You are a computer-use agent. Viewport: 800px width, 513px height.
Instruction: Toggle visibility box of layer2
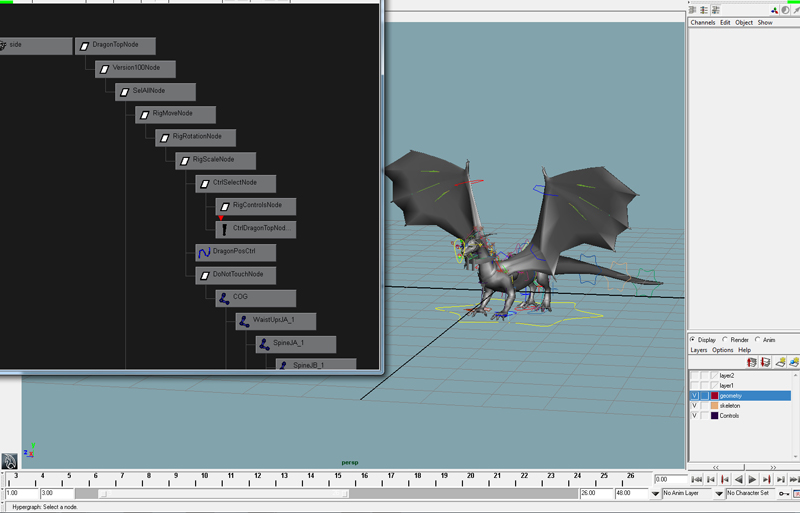click(x=694, y=376)
